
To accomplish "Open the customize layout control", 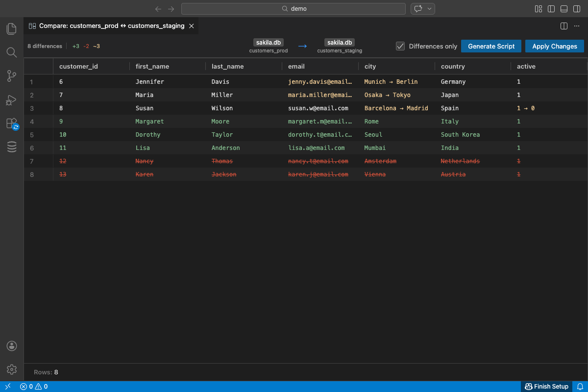I will click(538, 8).
